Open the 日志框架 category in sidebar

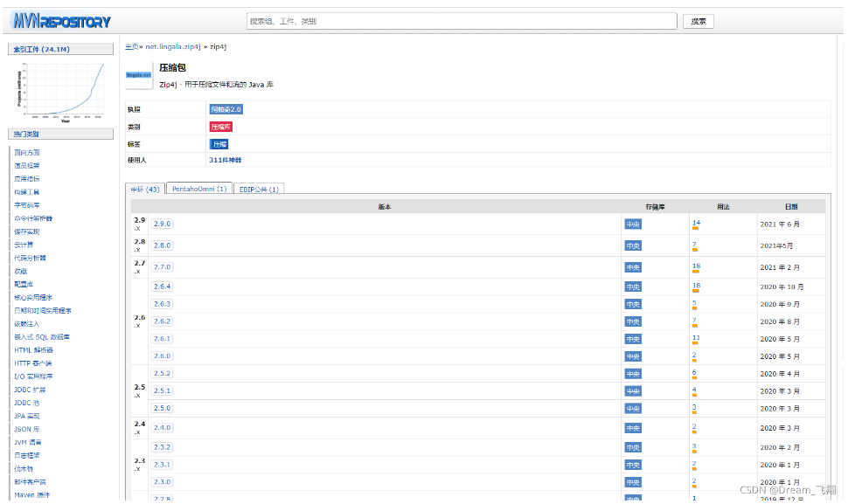[x=27, y=455]
